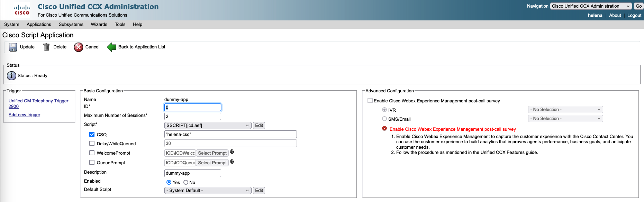The width and height of the screenshot is (644, 202).
Task: Click the red Cancel icon
Action: click(79, 47)
